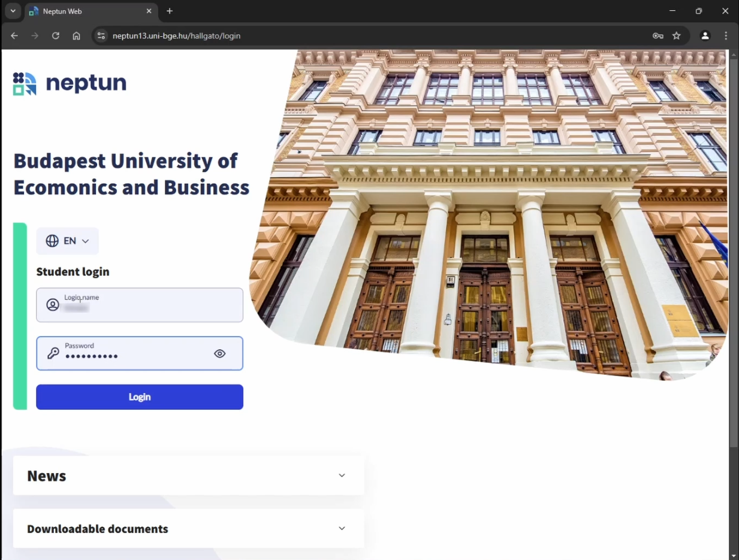Reload the page
Screen dimensions: 739x560
(56, 36)
